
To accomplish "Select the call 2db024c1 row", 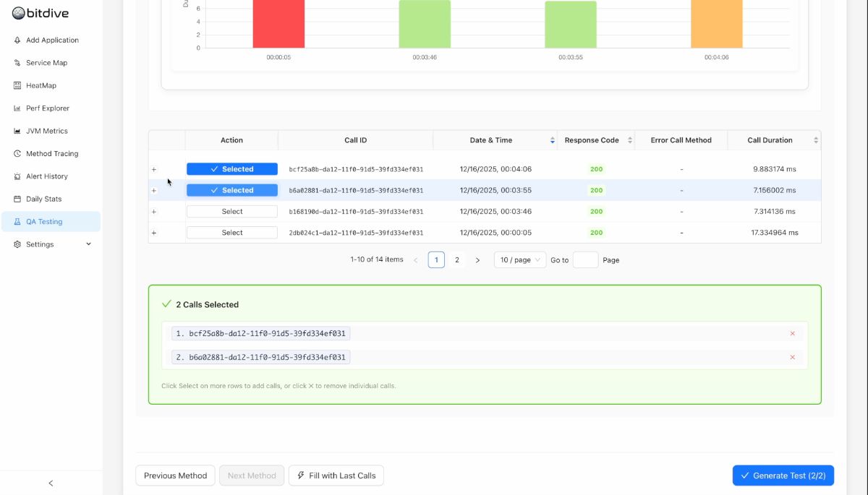I will pos(231,233).
